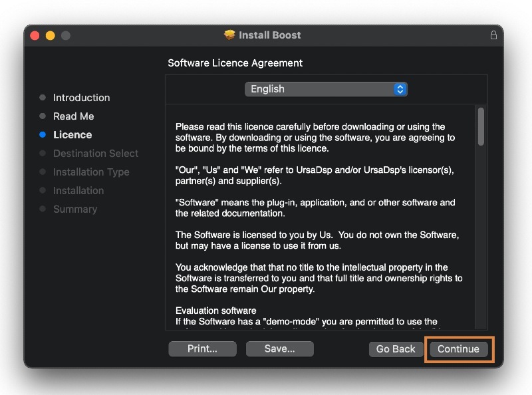Viewport: 532px width, 395px height.
Task: Open the English language dropdown
Action: coord(326,89)
